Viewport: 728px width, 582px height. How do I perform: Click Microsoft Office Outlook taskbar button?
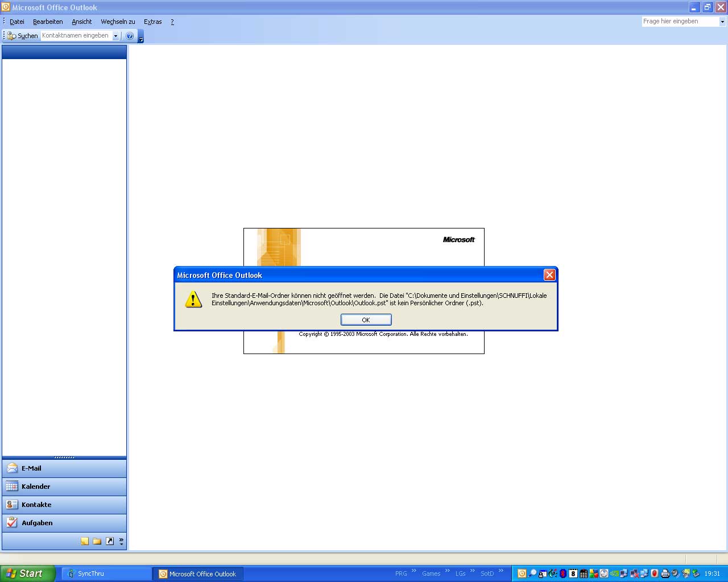198,574
